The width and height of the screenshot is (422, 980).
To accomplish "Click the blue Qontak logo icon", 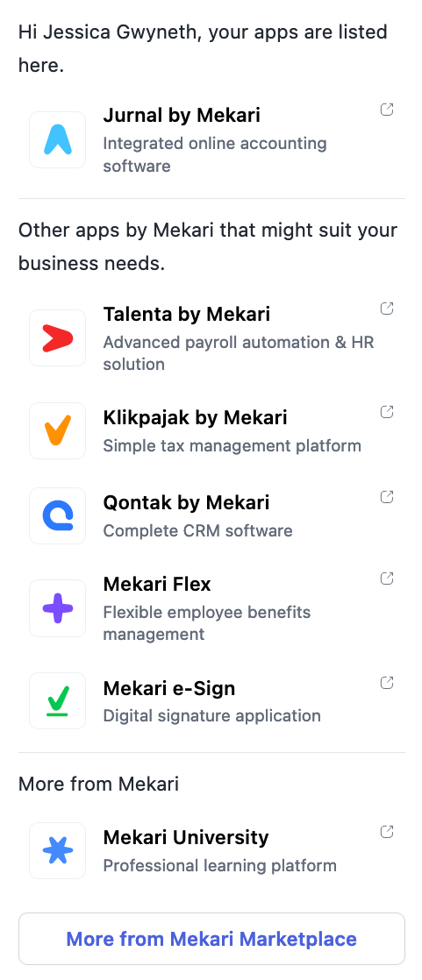I will pos(58,515).
